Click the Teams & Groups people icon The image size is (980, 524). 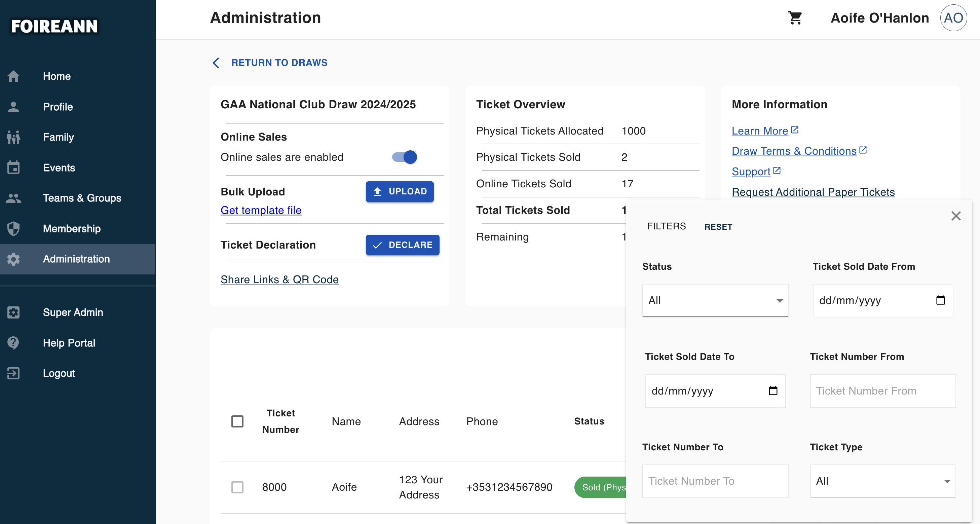[x=13, y=198]
